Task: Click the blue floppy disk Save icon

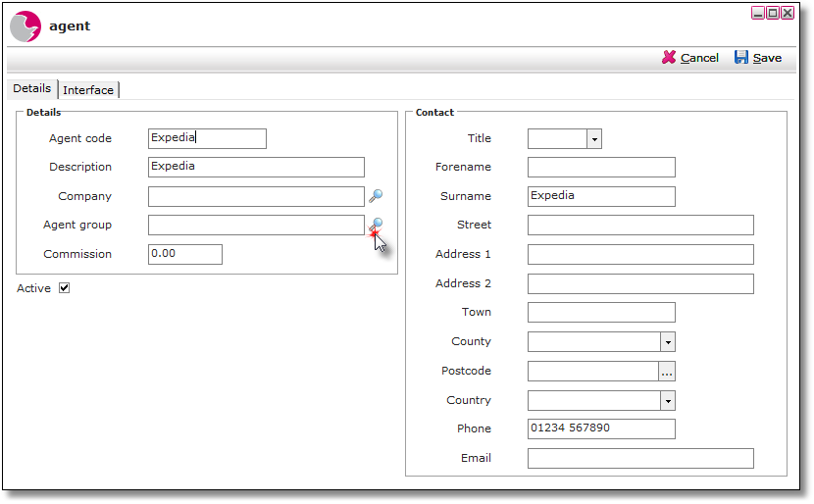Action: point(740,57)
